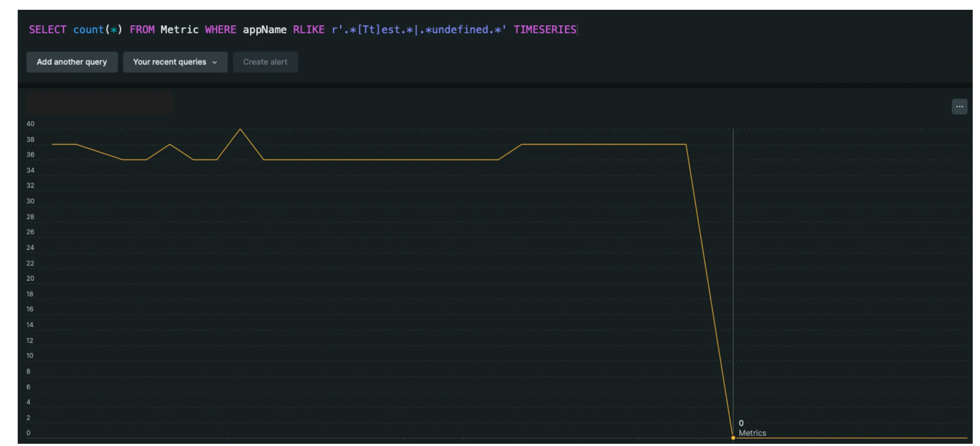Open the chart ellipsis options menu
Viewport: 980px width, 446px height.
(959, 107)
